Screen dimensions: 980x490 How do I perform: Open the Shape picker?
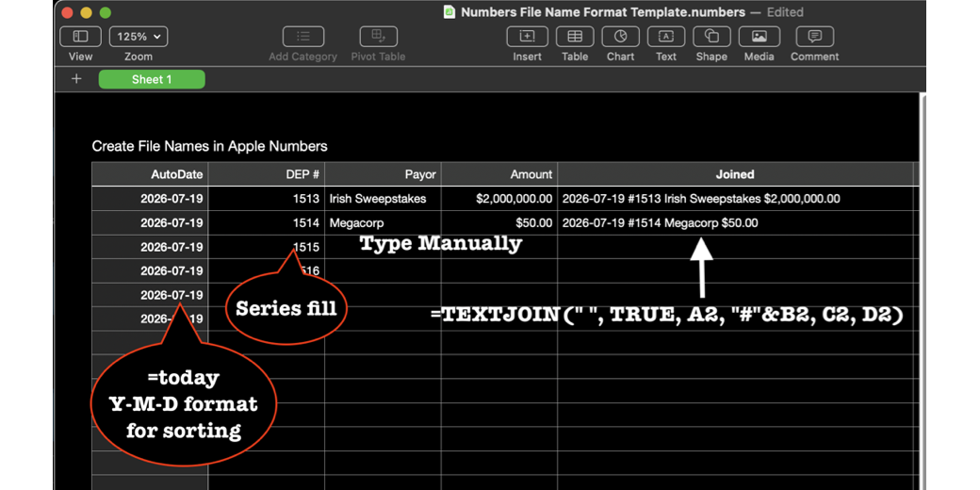(711, 37)
